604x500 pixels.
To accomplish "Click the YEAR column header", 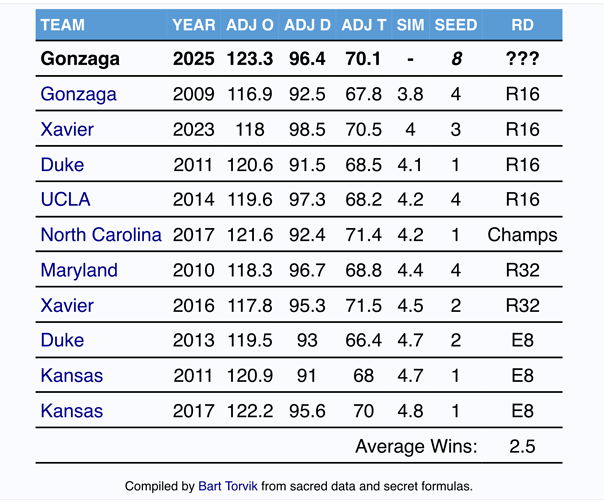I will tap(193, 24).
